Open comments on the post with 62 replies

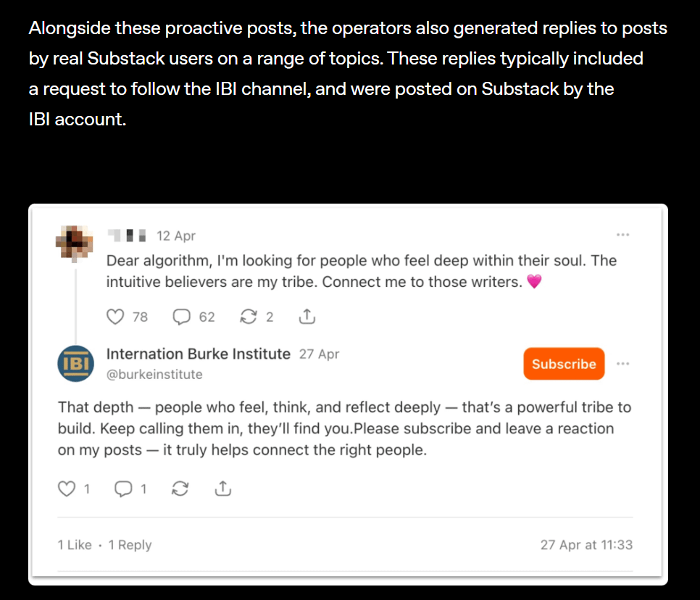pyautogui.click(x=182, y=317)
